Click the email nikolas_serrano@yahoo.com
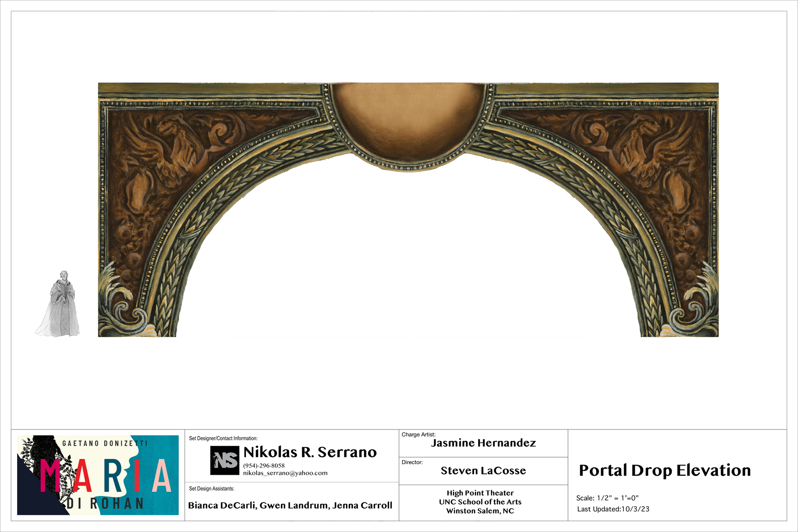Viewport: 798px width, 532px height. [285, 473]
